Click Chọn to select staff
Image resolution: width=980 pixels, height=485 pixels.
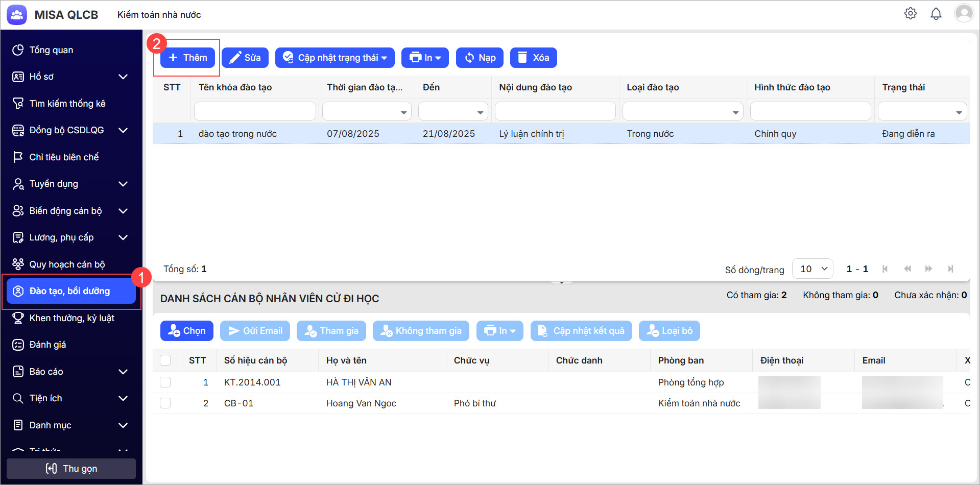187,331
